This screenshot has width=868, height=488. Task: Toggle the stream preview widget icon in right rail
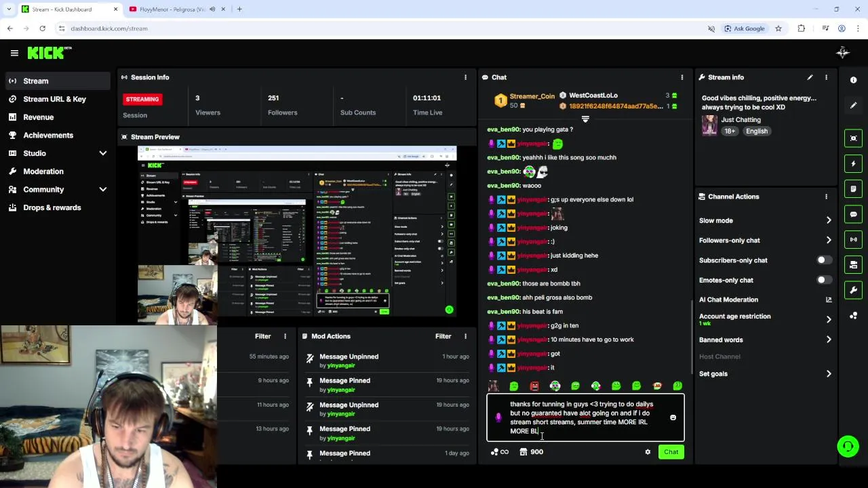[x=853, y=138]
